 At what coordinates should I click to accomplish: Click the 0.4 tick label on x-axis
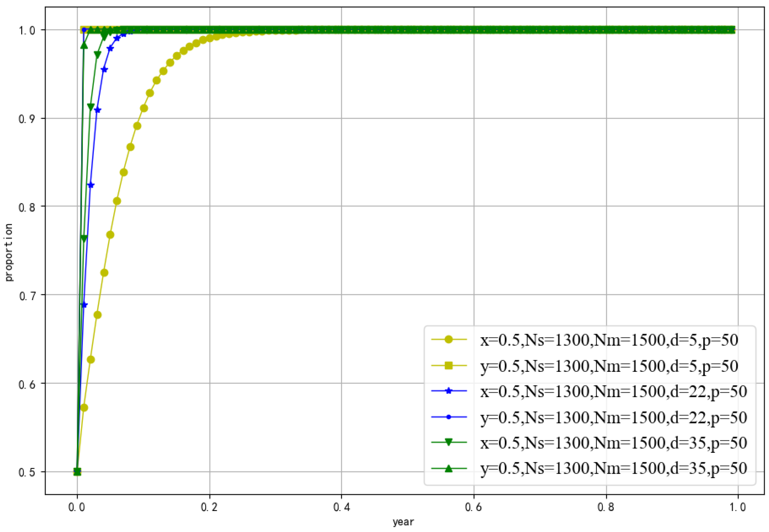click(x=342, y=507)
